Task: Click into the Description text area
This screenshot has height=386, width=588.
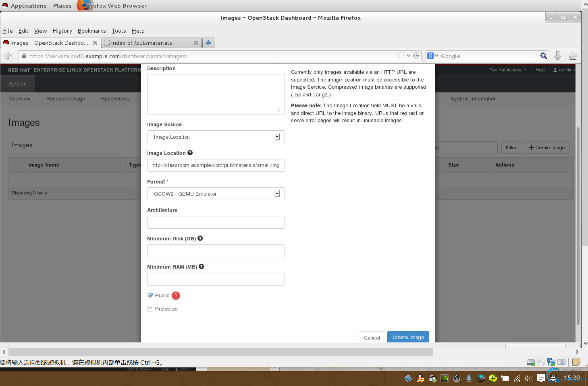Action: 216,94
